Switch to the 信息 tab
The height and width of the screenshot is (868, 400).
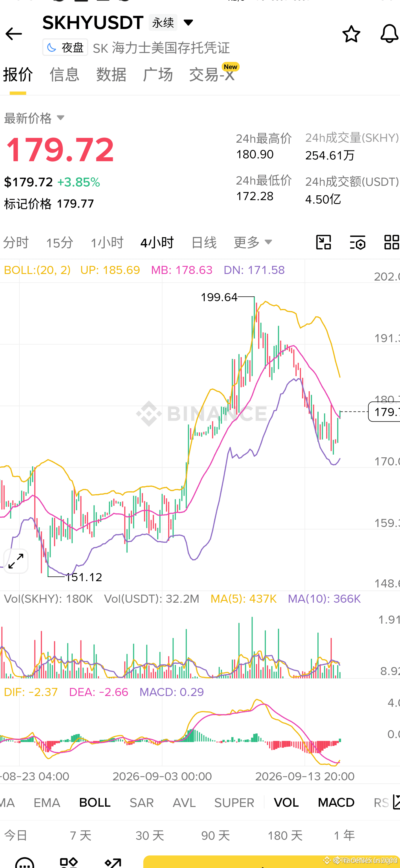(64, 74)
